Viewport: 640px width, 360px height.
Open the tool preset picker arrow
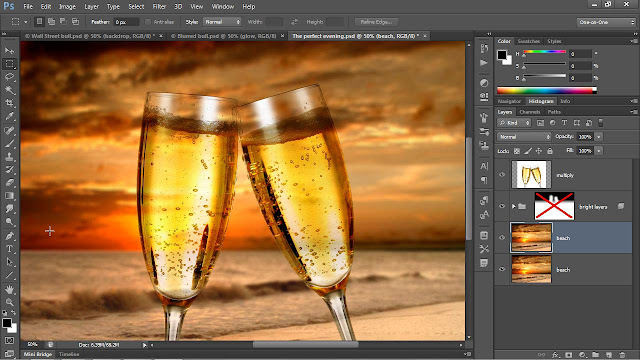[x=25, y=22]
